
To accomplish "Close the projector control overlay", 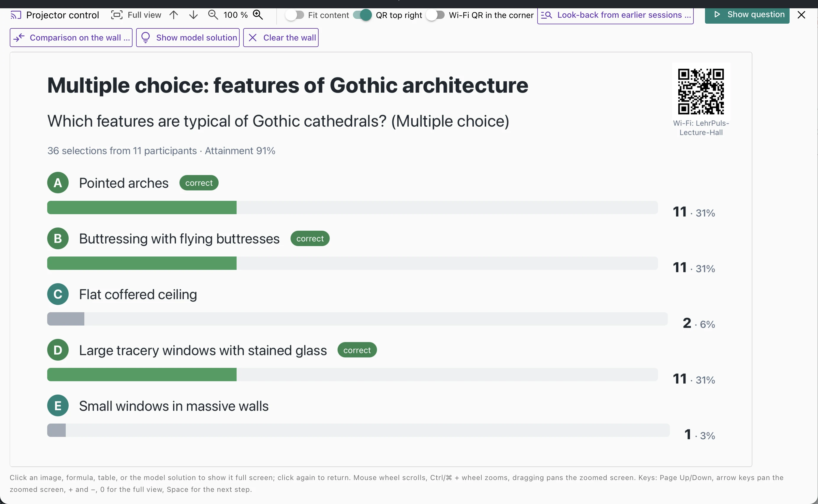I will (x=801, y=15).
